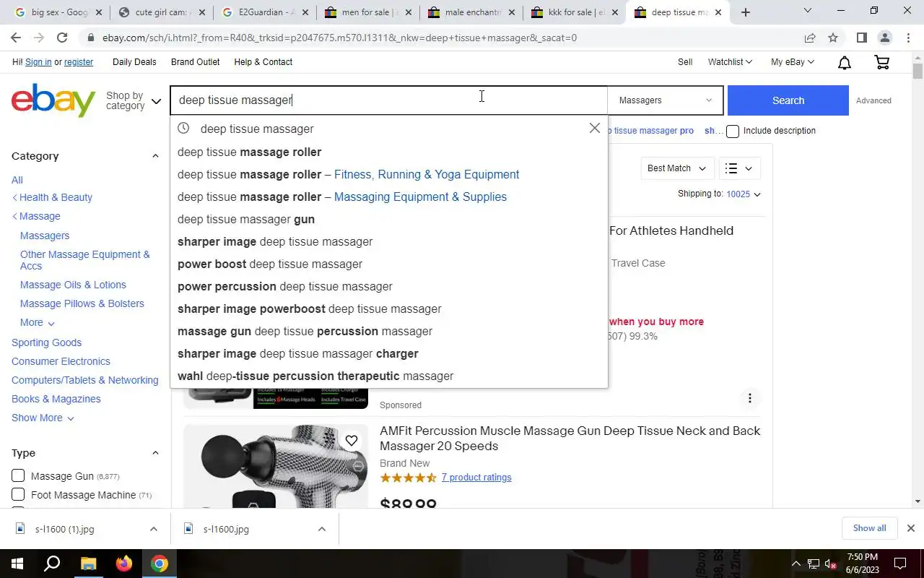Open the Chrome three-dot menu
This screenshot has height=578, width=924.
point(908,38)
